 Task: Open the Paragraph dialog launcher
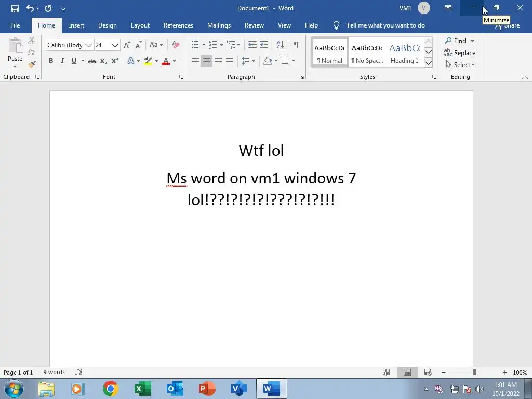point(302,77)
